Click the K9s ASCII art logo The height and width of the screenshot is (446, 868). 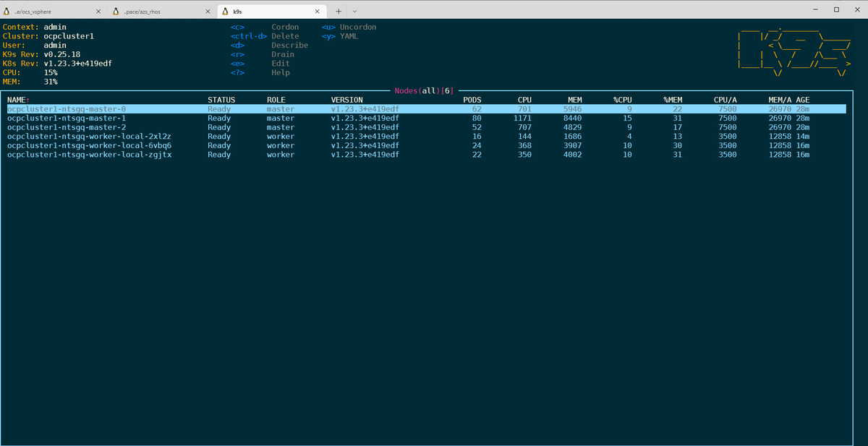[793, 51]
